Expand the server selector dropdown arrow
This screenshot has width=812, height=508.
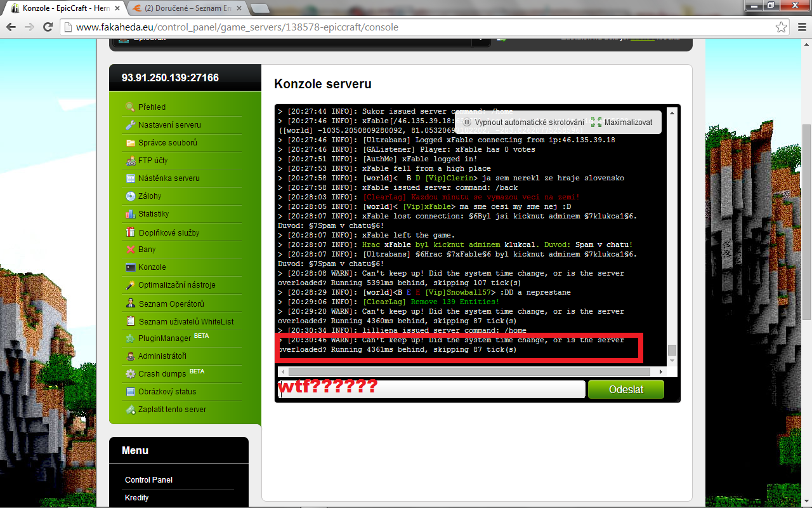(x=481, y=41)
